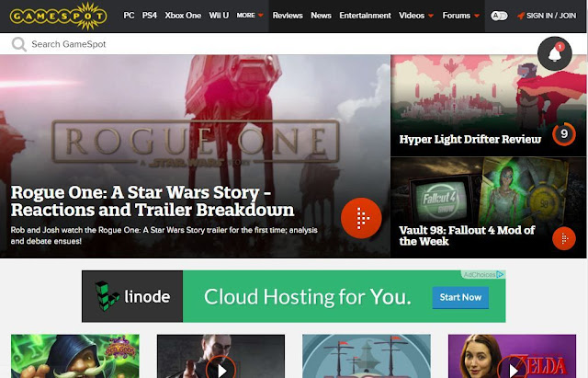This screenshot has height=378, width=588.
Task: Open the notification bell icon
Action: 555,53
